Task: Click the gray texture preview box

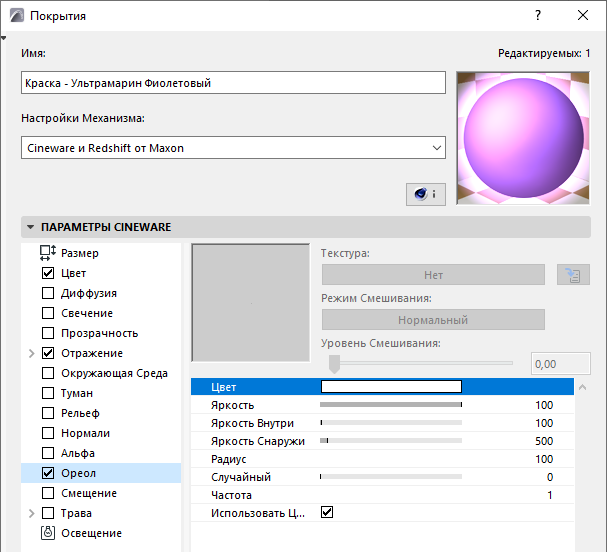Action: [250, 303]
